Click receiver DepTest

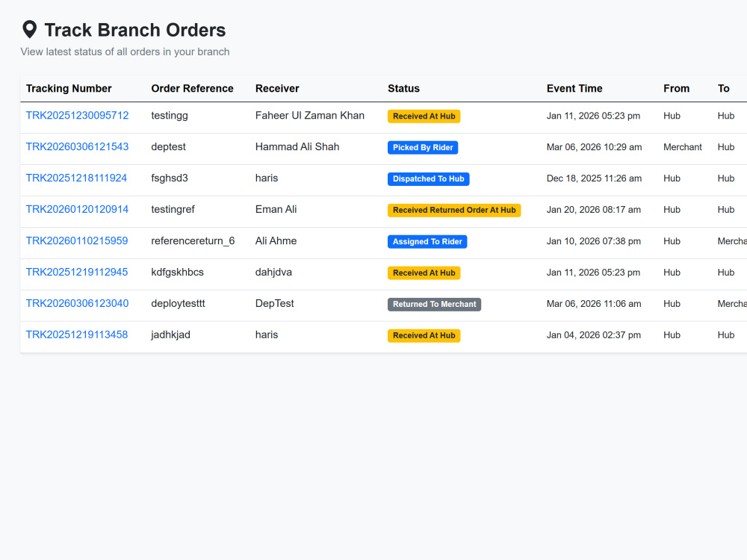[x=274, y=303]
